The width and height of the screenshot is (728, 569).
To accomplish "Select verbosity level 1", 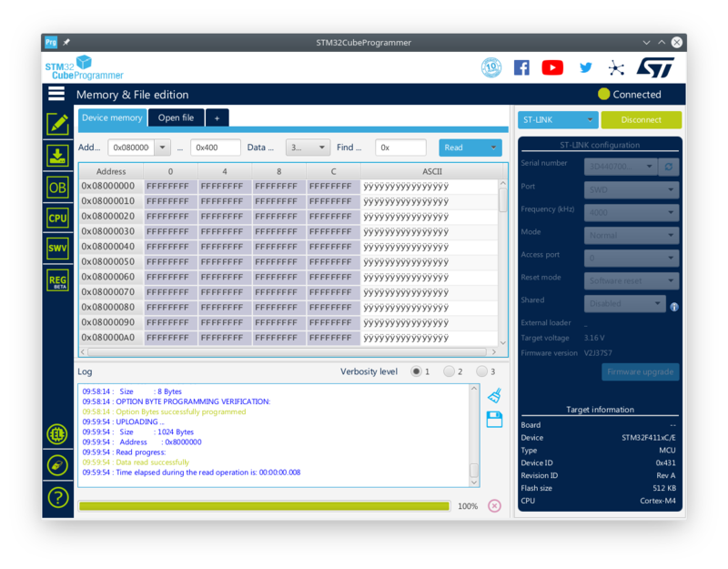I will click(416, 371).
